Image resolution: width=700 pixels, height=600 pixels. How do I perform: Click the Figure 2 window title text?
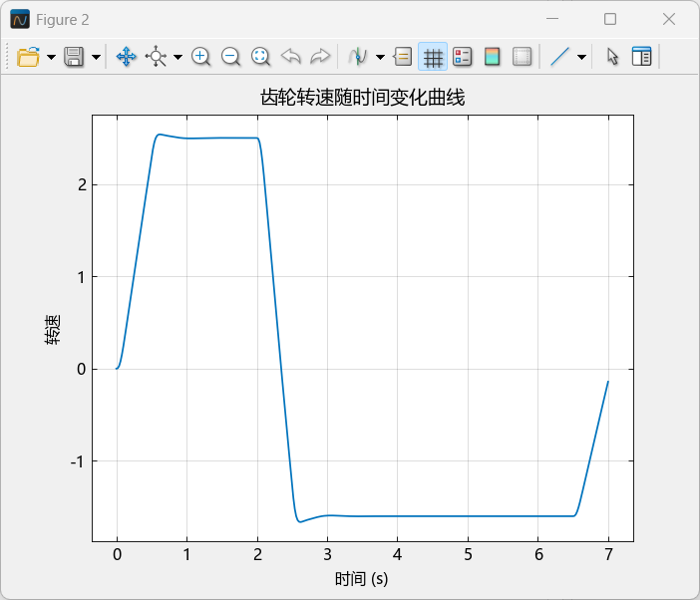pyautogui.click(x=63, y=20)
